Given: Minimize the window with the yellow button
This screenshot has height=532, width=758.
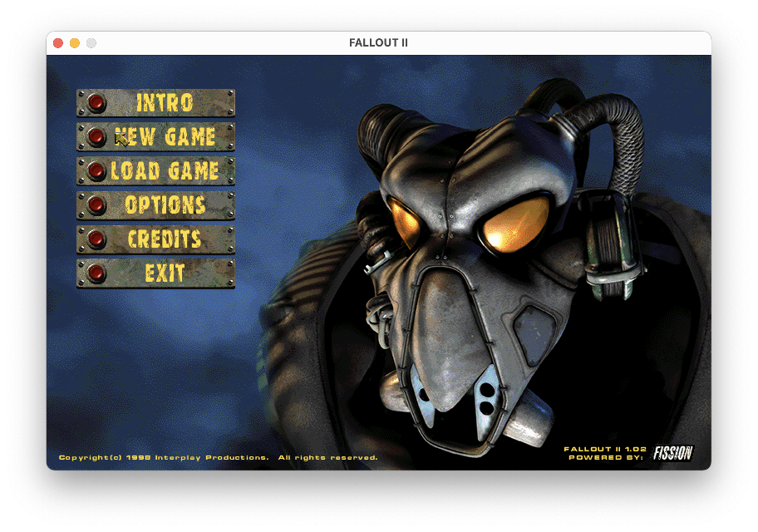Looking at the screenshot, I should tap(75, 43).
